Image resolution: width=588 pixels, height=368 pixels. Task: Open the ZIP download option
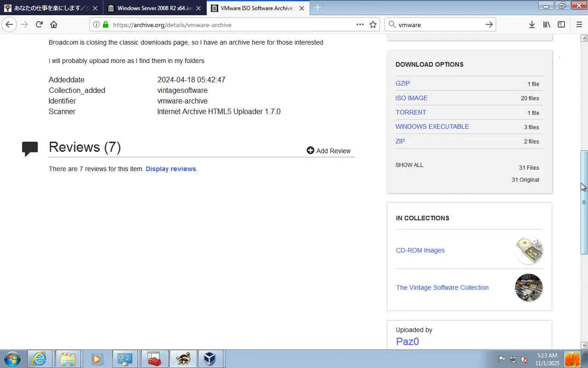click(x=400, y=141)
